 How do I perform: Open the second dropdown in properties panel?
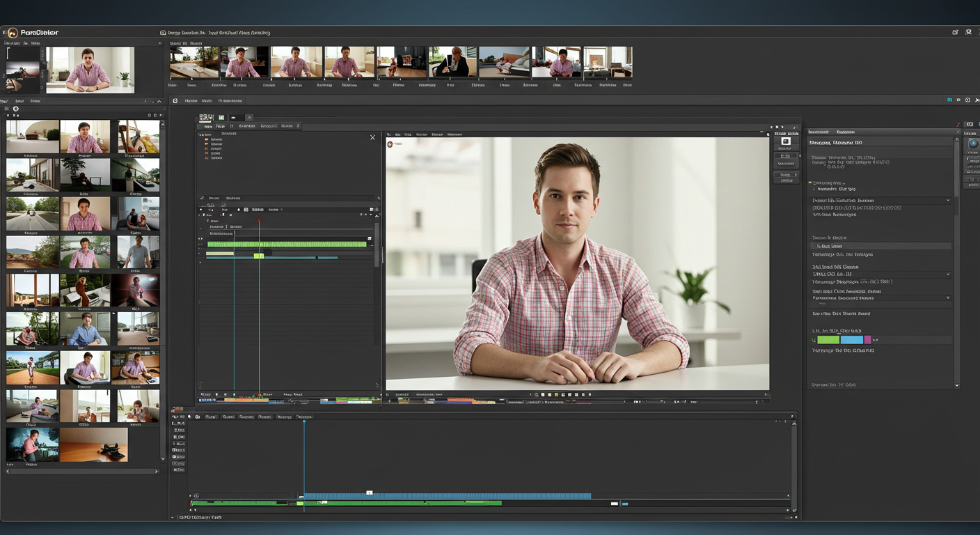pos(882,274)
